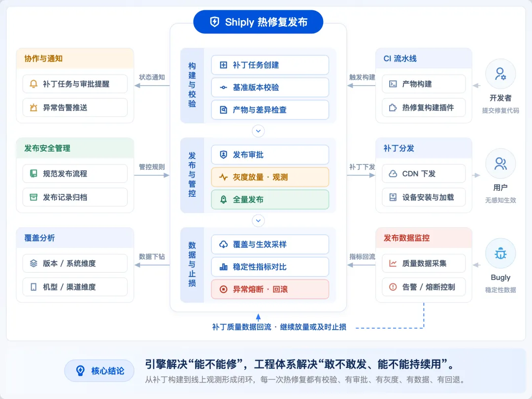Click the cloud icon beside CDN 下发
This screenshot has height=399, width=532.
pyautogui.click(x=393, y=174)
